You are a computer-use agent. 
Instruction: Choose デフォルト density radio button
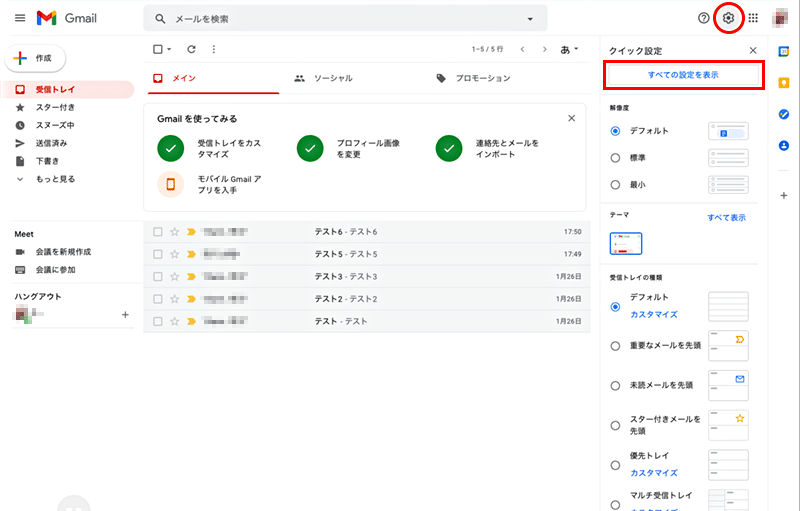tap(615, 131)
